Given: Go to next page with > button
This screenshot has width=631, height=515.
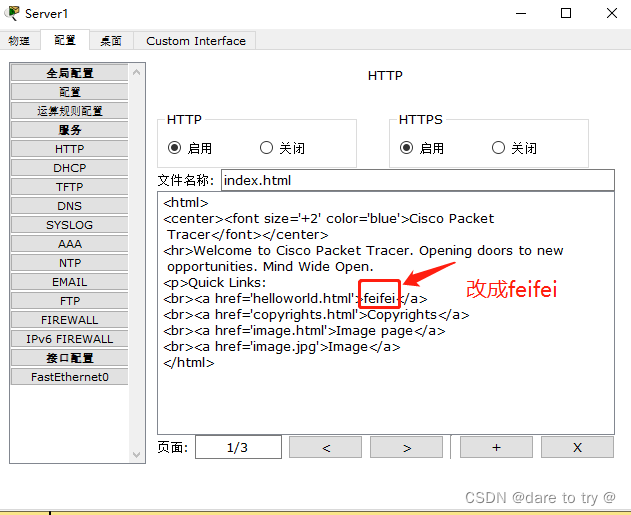Looking at the screenshot, I should (406, 447).
